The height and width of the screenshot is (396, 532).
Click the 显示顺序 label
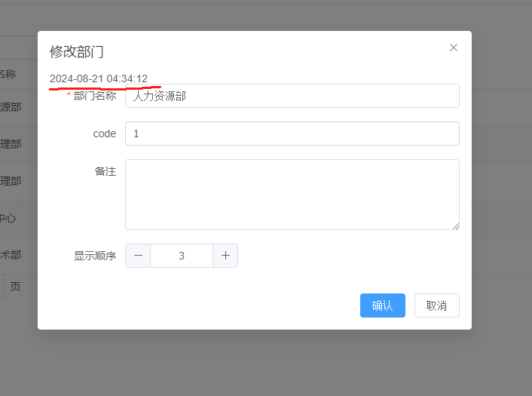pos(95,256)
